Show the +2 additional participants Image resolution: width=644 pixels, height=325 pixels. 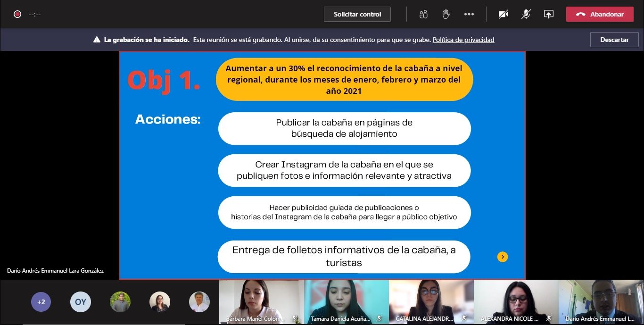[x=41, y=302]
